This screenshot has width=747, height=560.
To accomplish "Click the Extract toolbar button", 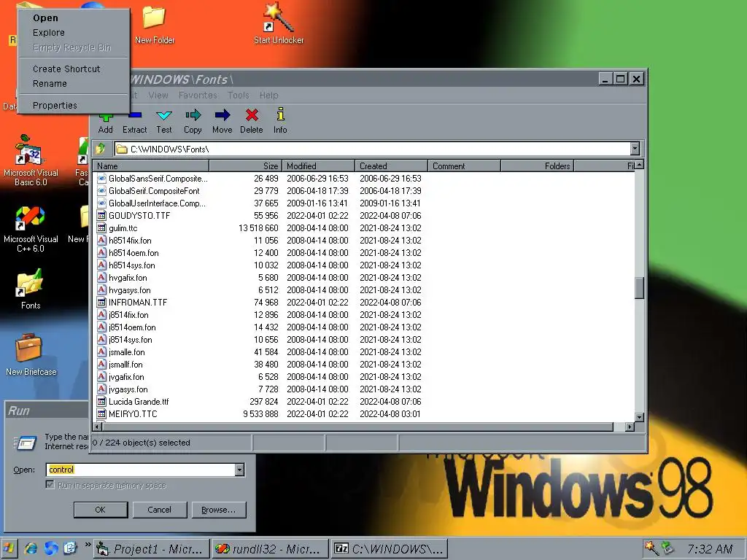I will pos(134,122).
